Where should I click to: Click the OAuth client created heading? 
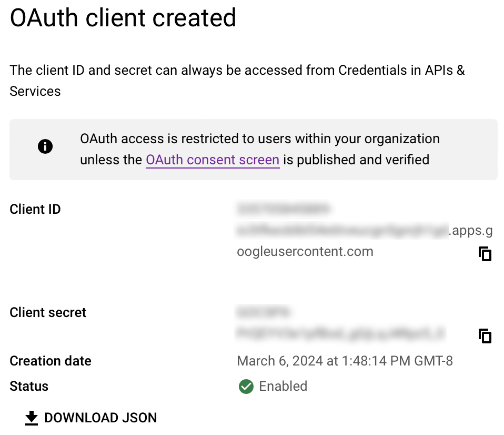(123, 18)
